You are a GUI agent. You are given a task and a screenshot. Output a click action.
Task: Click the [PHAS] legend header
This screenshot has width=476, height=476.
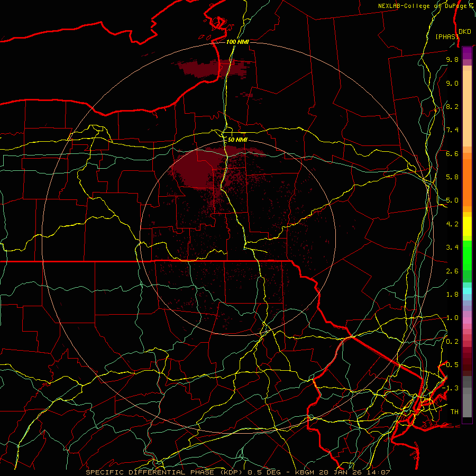(447, 36)
